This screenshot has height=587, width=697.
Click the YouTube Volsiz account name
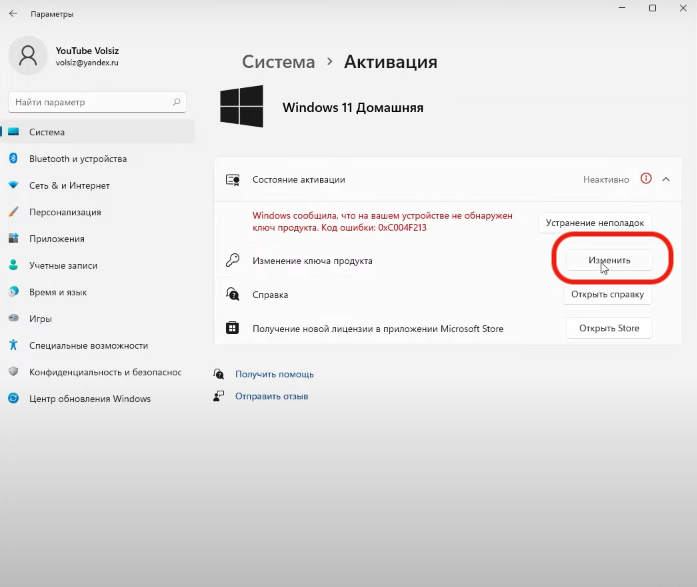click(87, 51)
